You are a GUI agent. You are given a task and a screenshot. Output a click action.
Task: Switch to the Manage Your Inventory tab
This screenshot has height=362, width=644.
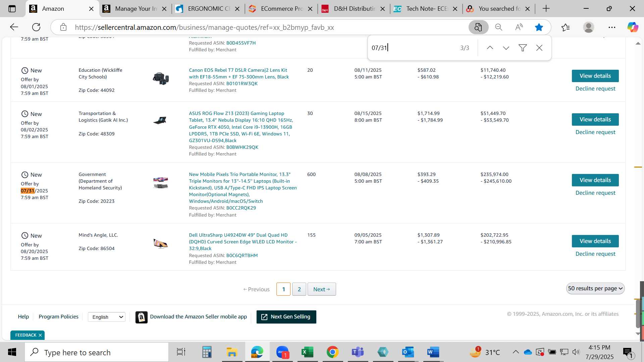135,9
